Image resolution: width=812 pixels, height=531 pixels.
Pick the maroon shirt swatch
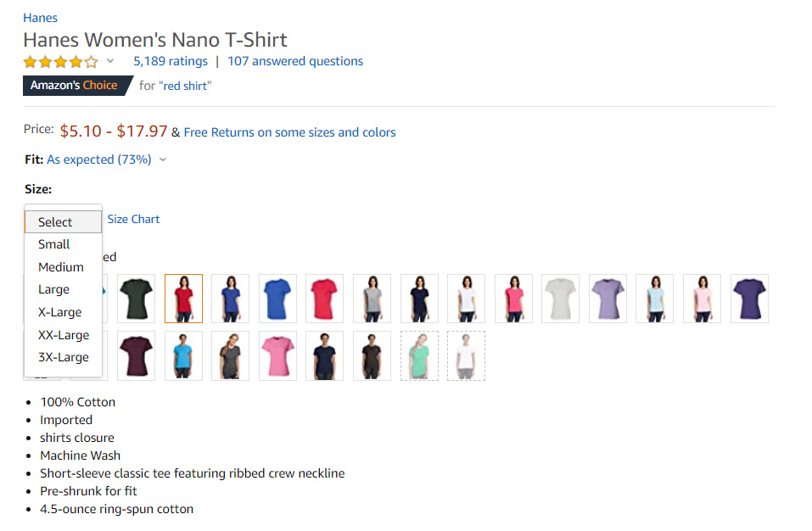pyautogui.click(x=136, y=355)
